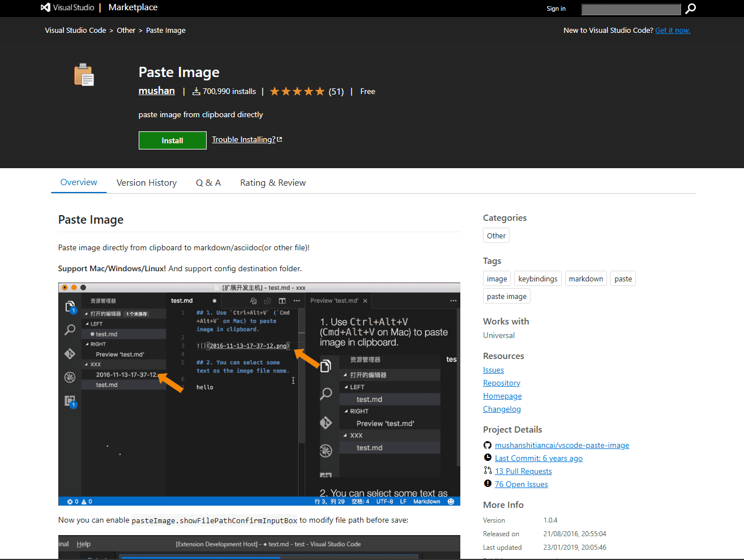
Task: View the Changelog resource link
Action: [502, 409]
